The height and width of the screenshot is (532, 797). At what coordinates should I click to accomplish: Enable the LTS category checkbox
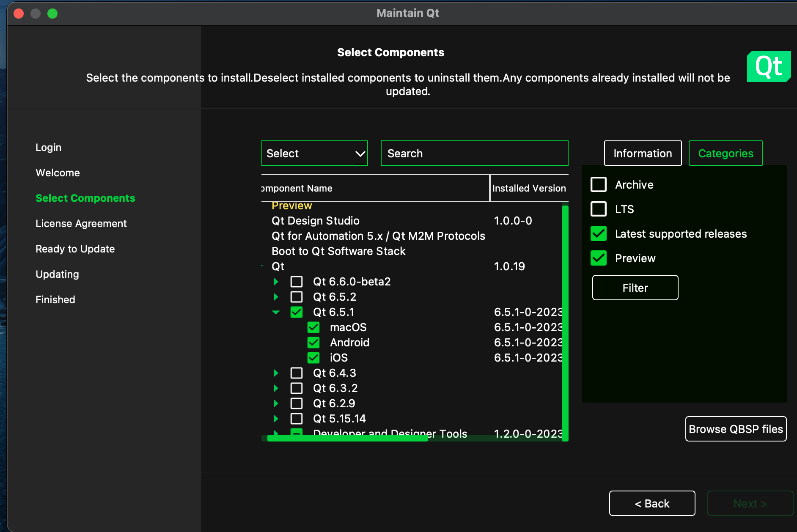point(599,209)
